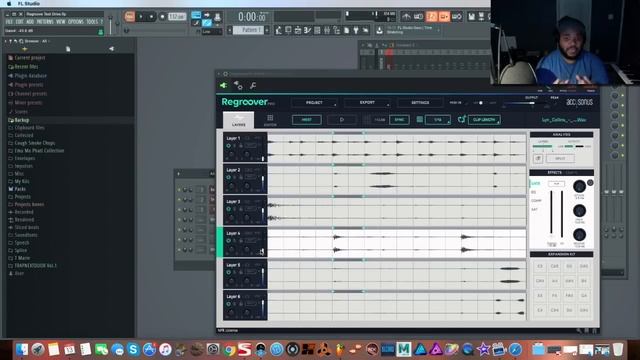Open the Regroover PROJECT menu

coord(314,102)
